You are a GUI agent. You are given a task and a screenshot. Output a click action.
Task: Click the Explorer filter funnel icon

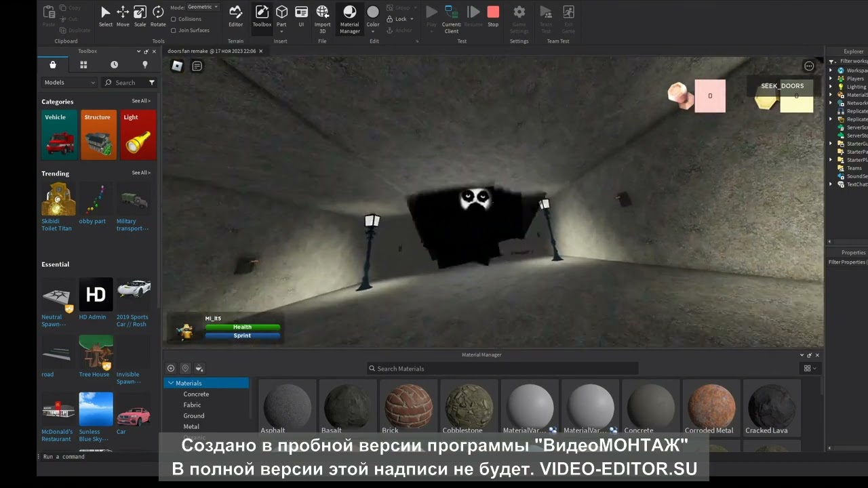[833, 61]
